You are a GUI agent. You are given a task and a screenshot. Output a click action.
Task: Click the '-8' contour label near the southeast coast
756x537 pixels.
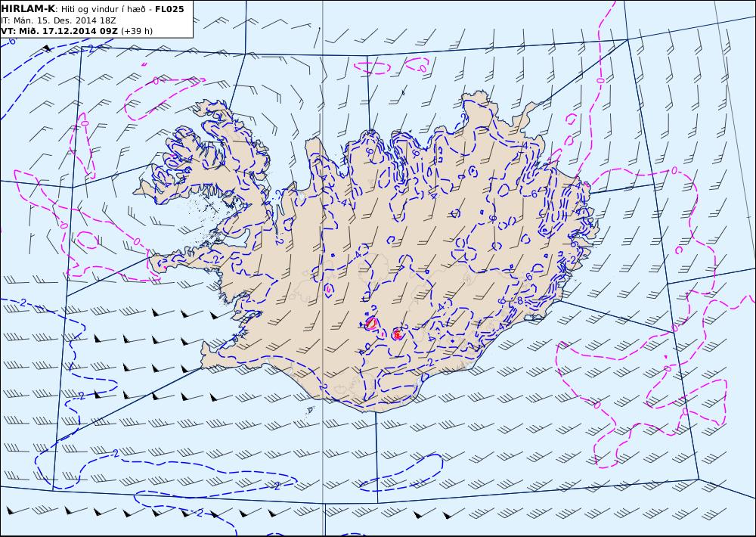519,300
